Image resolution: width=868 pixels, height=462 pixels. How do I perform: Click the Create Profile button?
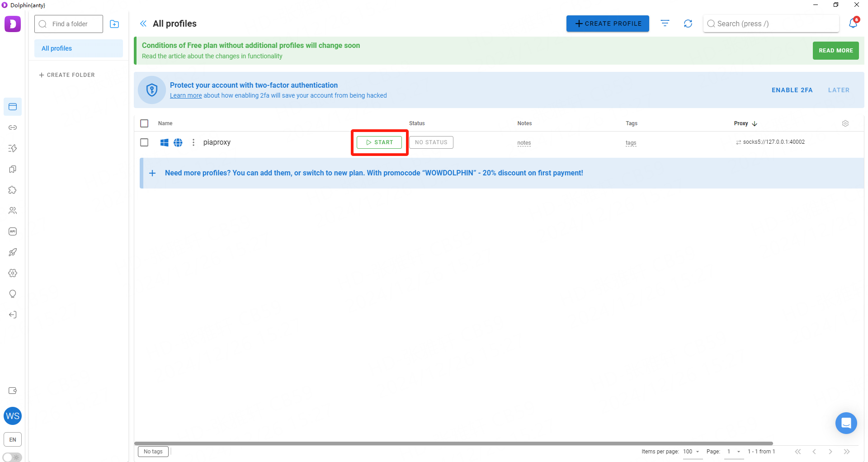pyautogui.click(x=607, y=24)
